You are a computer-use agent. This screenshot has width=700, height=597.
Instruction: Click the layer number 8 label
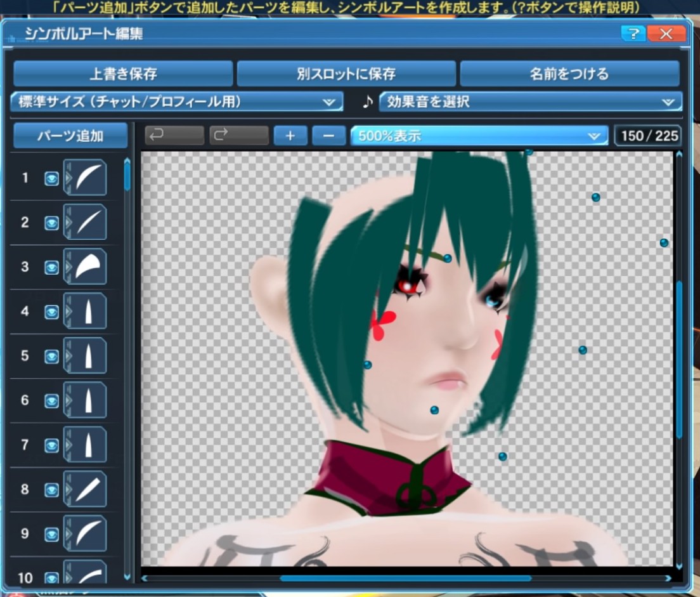[25, 489]
